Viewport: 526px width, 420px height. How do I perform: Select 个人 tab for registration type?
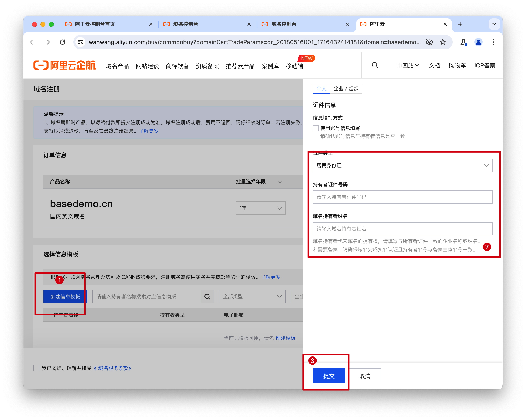[321, 89]
